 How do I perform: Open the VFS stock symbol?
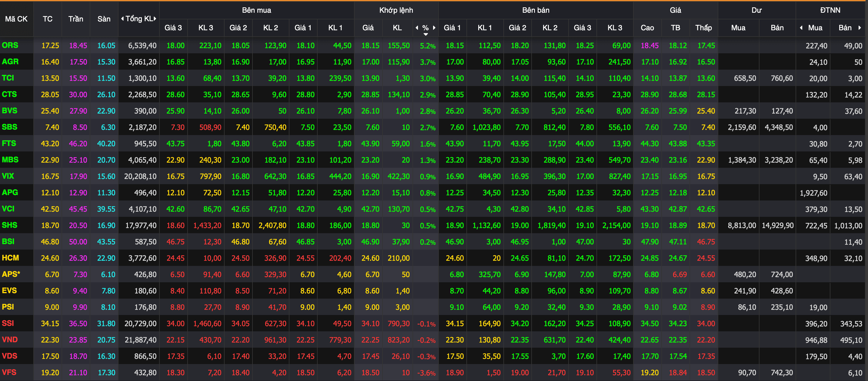coord(9,372)
